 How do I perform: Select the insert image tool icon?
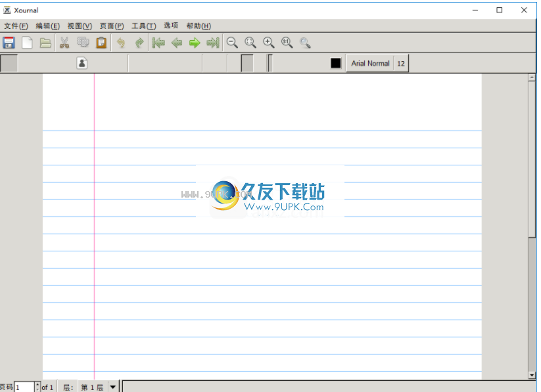point(82,63)
